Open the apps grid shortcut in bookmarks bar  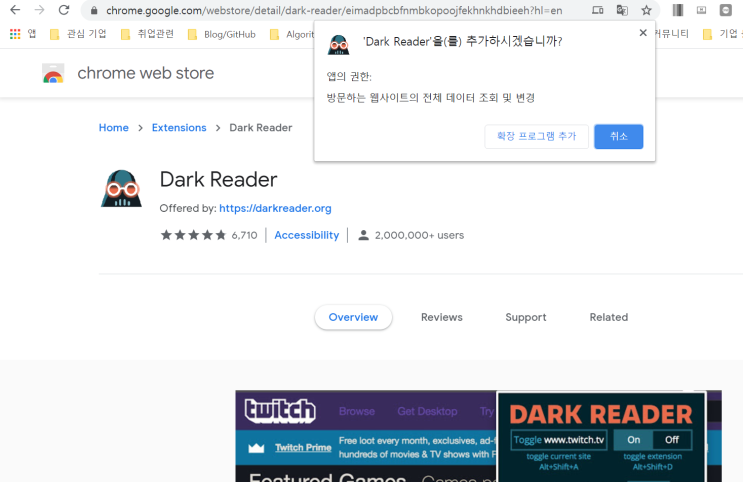[x=15, y=34]
